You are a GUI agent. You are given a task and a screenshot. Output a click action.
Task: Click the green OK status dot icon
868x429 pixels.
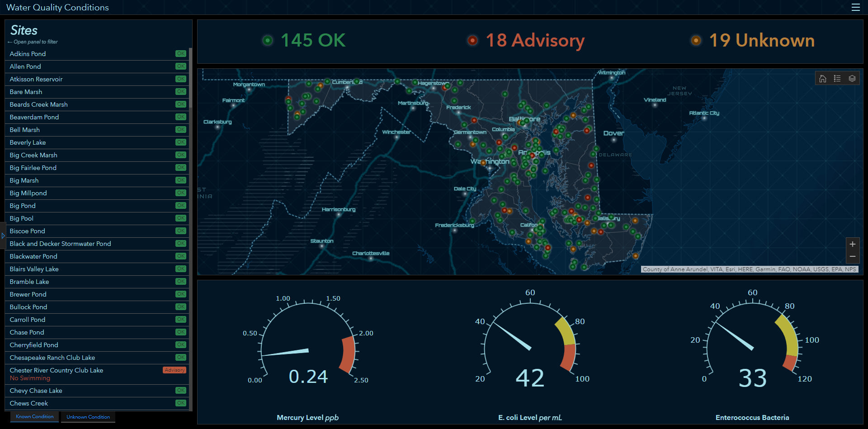click(268, 40)
